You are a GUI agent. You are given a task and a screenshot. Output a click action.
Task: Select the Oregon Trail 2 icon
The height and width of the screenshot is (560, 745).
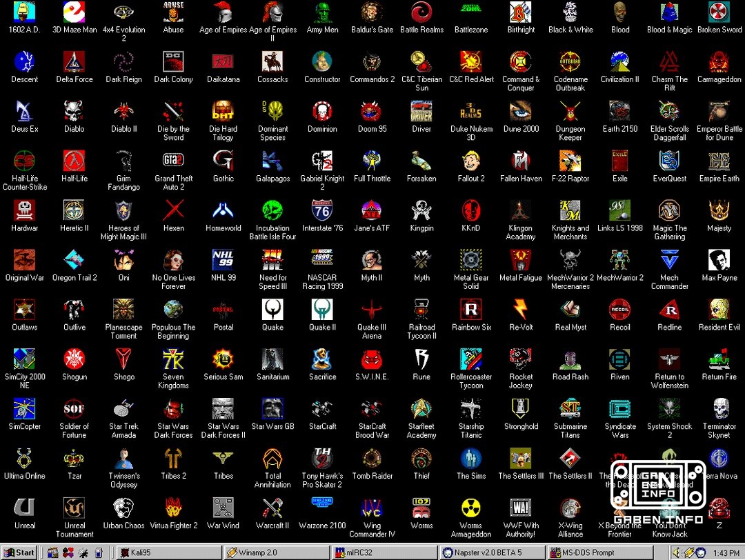pyautogui.click(x=74, y=260)
